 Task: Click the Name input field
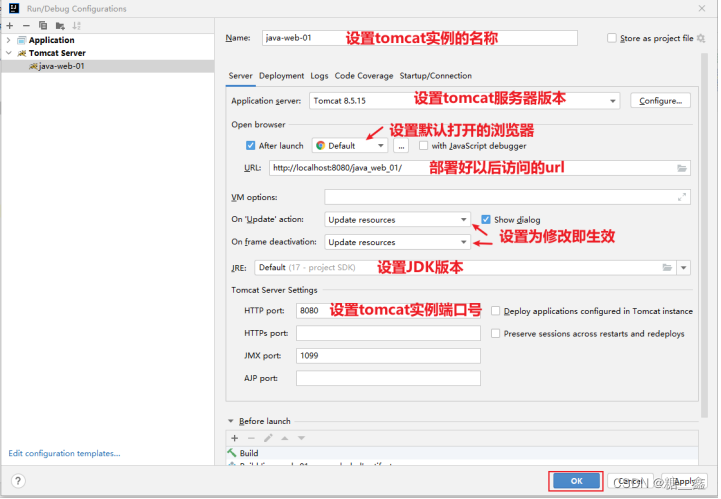coord(420,38)
